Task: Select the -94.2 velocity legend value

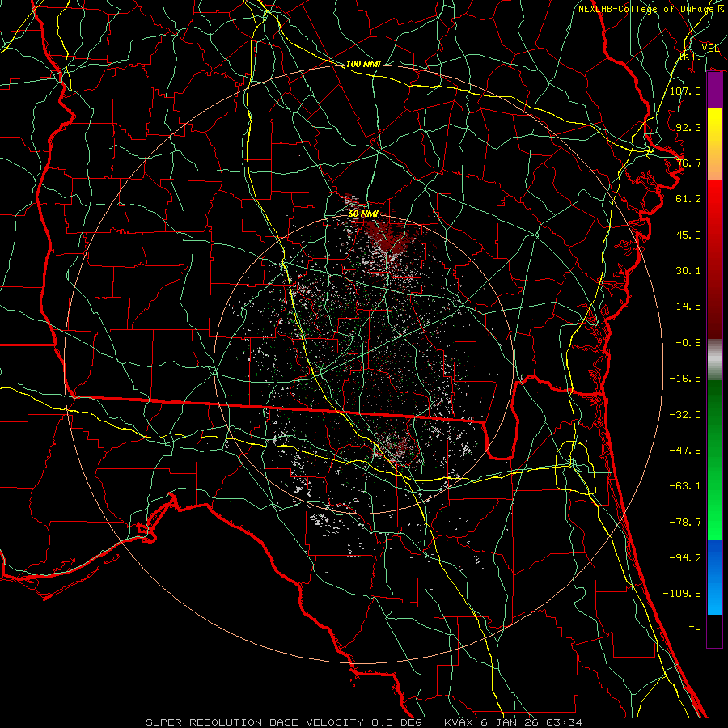Action: 685,558
